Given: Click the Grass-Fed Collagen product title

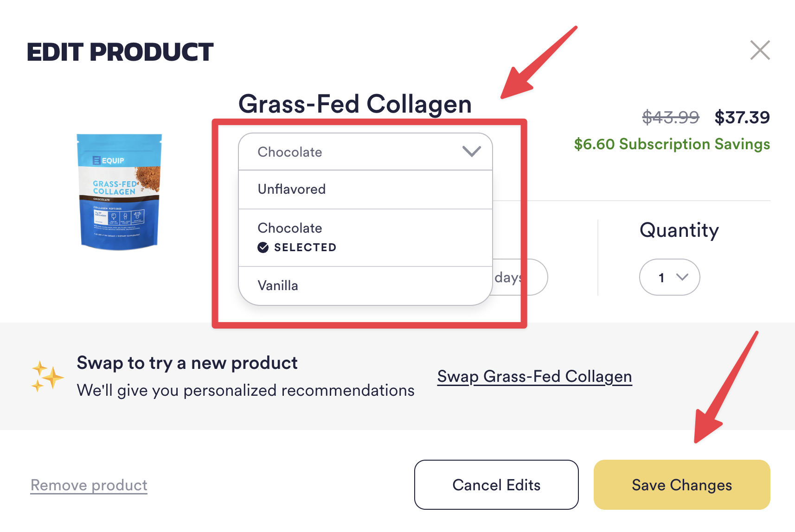Looking at the screenshot, I should (355, 104).
